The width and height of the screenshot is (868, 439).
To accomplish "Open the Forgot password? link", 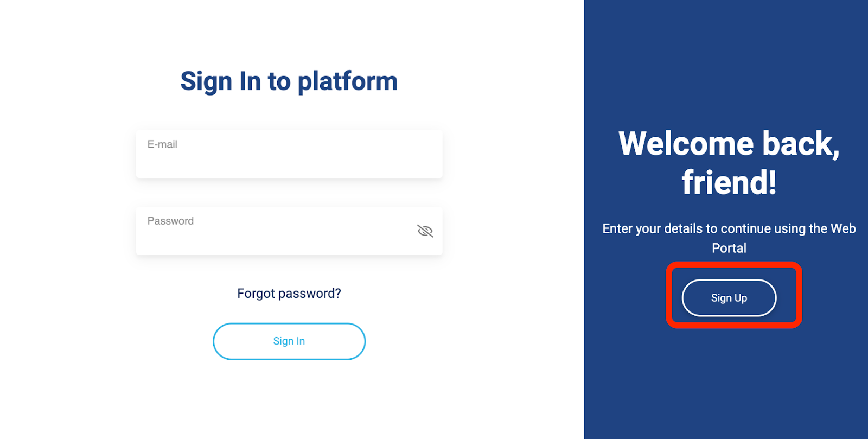I will pos(289,294).
